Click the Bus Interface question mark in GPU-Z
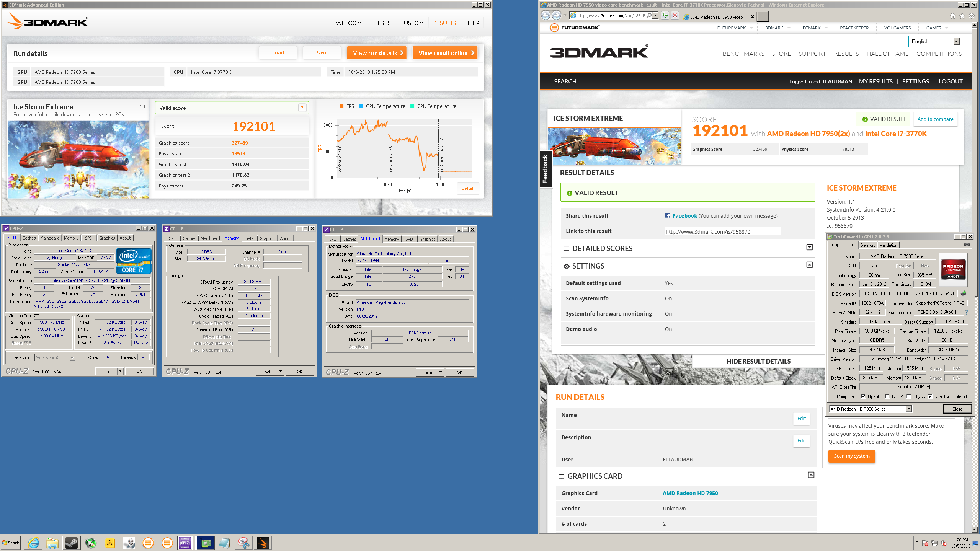Viewport: 980px width, 551px height. pyautogui.click(x=966, y=312)
